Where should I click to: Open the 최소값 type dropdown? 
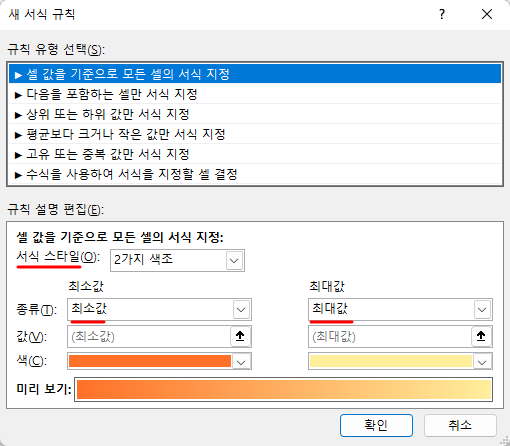159,309
